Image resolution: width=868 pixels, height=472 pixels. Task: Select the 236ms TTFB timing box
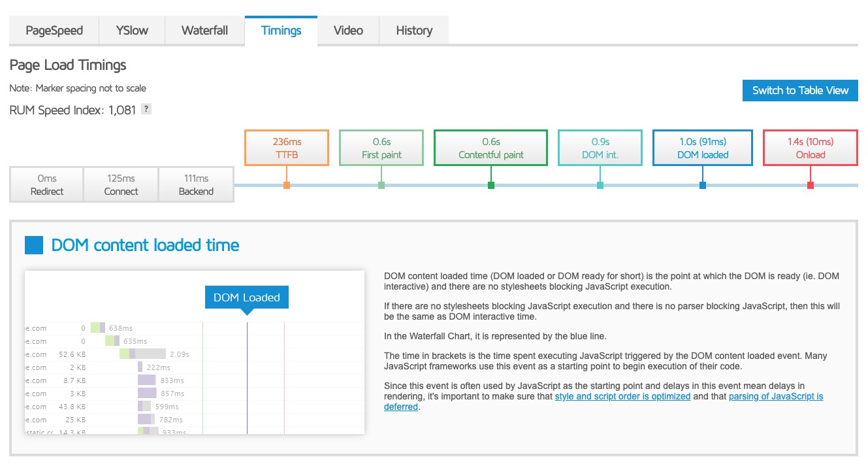[x=286, y=148]
